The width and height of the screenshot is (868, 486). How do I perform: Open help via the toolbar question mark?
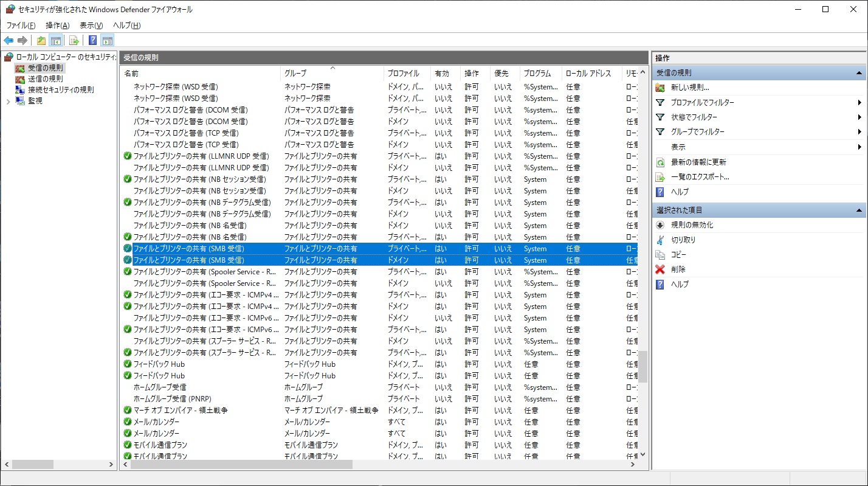(x=92, y=41)
